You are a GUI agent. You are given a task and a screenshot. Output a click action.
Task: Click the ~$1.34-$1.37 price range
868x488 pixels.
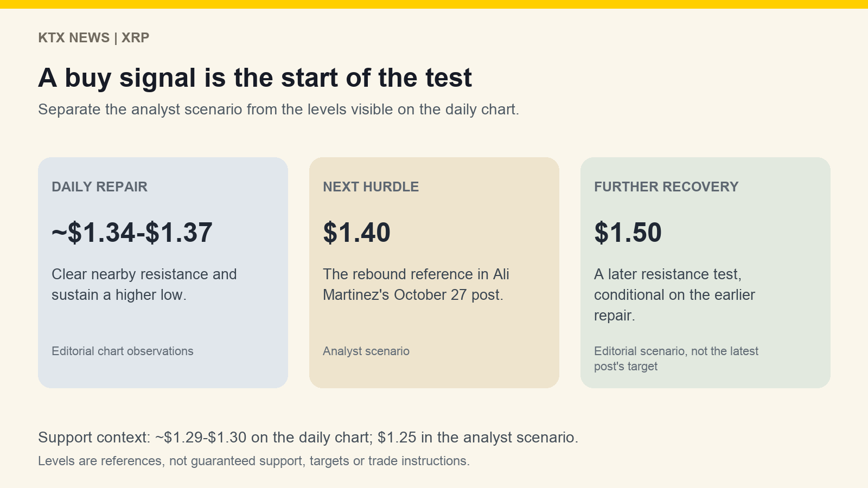click(x=132, y=233)
